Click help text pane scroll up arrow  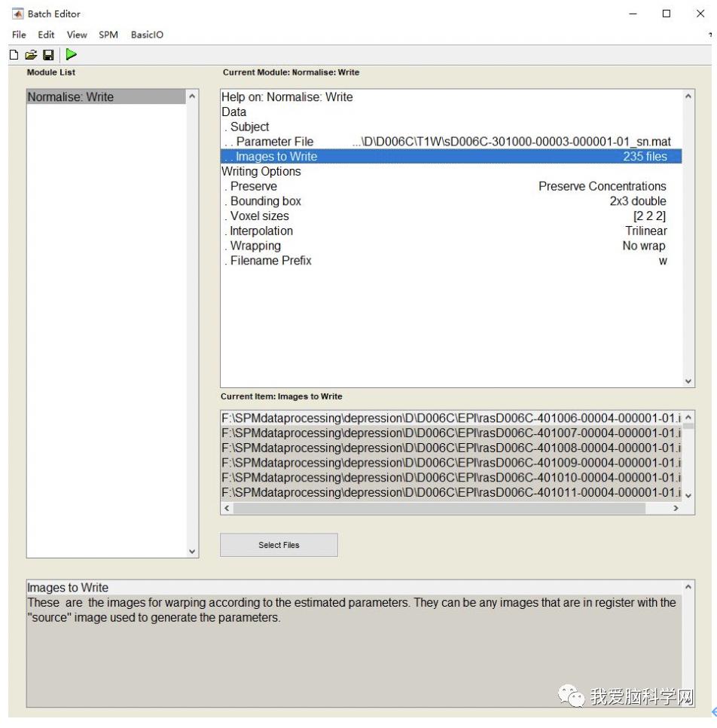click(688, 587)
